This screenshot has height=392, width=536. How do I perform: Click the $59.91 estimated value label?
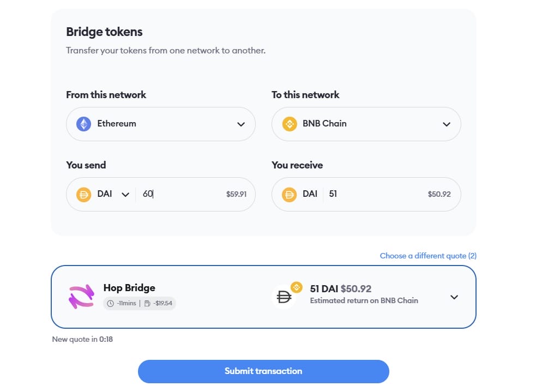coord(237,194)
